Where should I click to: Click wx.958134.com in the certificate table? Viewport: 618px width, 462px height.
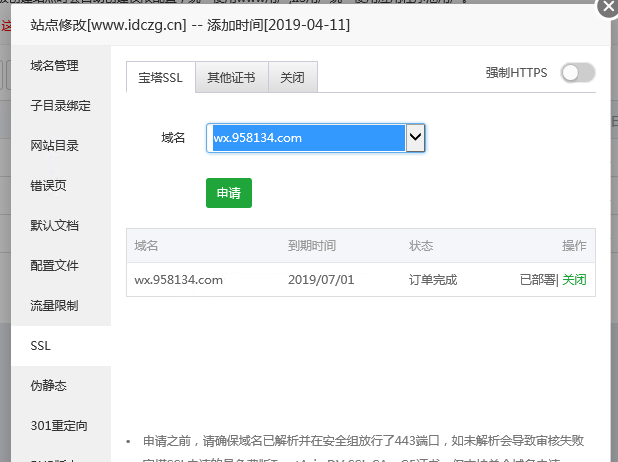pos(179,280)
